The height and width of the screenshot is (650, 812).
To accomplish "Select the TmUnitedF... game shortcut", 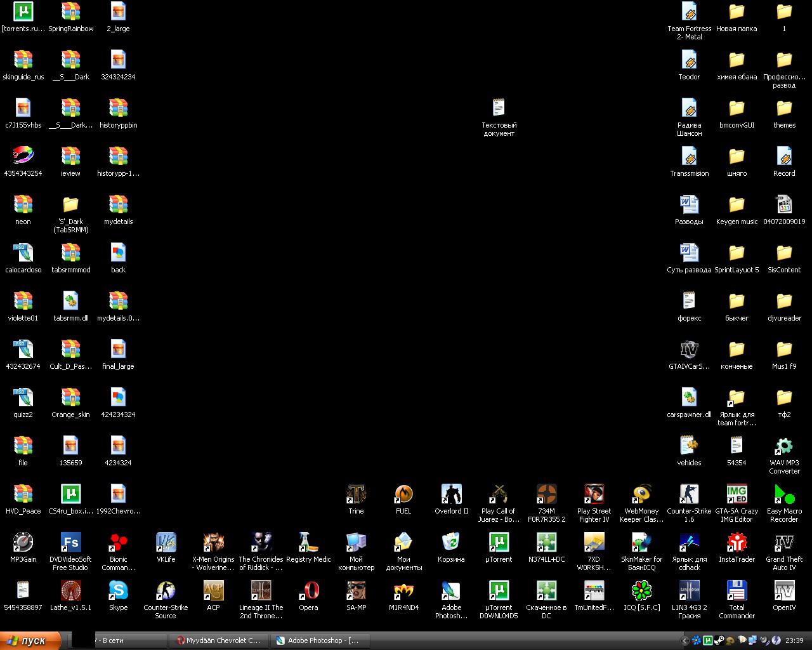I will click(x=594, y=590).
